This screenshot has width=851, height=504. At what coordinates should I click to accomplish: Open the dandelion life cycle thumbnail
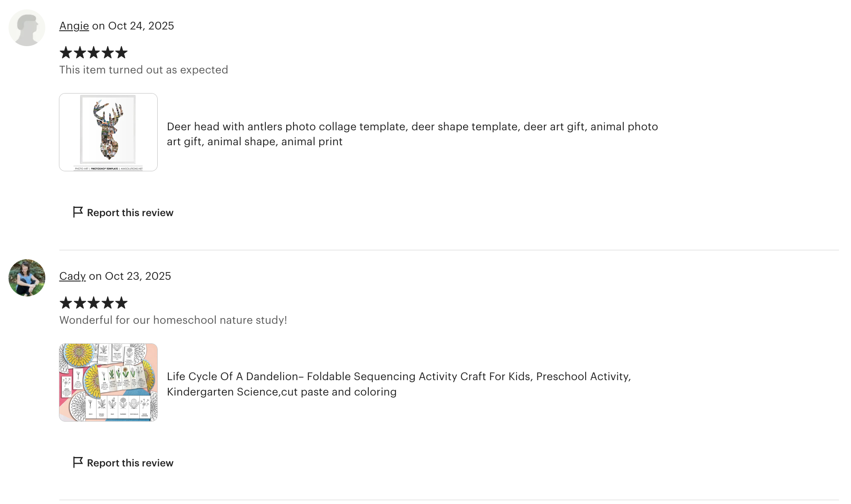click(108, 382)
